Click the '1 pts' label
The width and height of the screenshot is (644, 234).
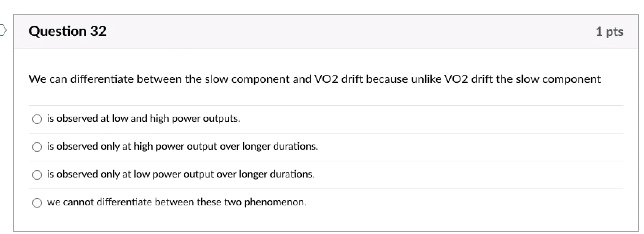pos(610,32)
